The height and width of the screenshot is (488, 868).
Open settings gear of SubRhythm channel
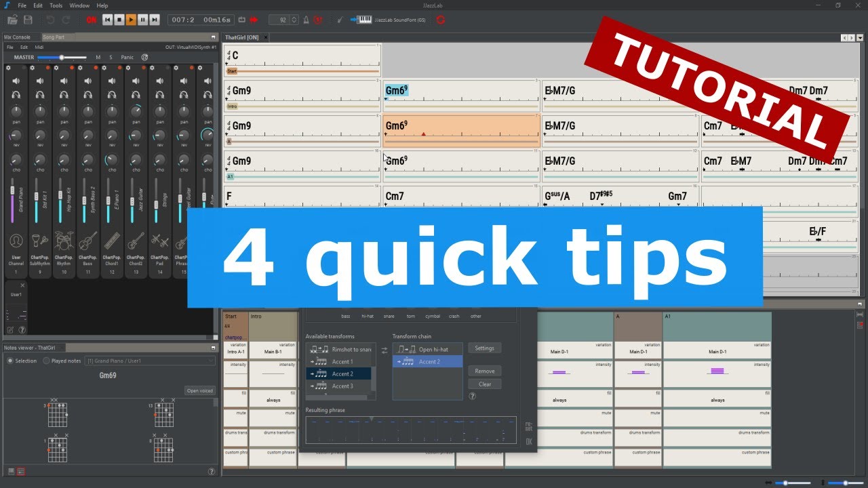coord(33,68)
